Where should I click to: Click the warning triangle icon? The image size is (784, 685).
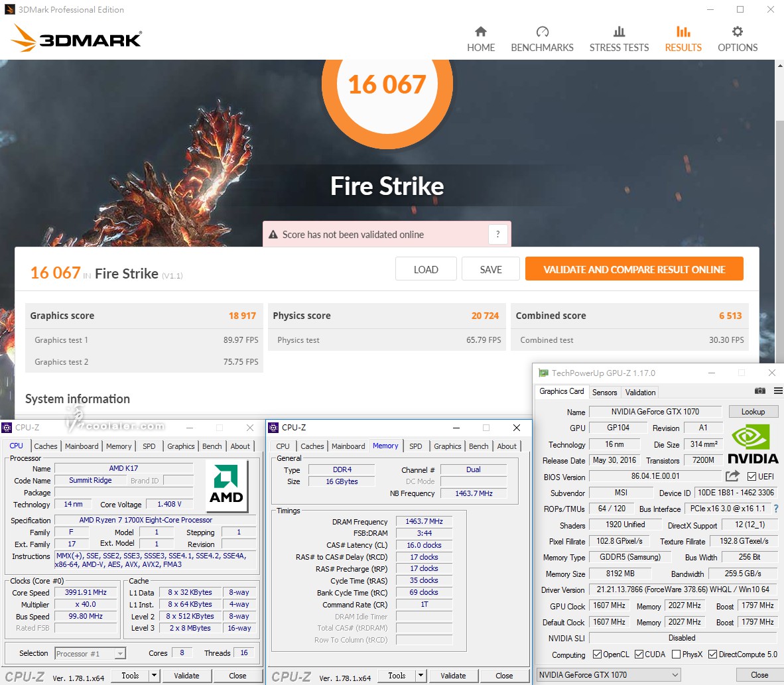273,235
